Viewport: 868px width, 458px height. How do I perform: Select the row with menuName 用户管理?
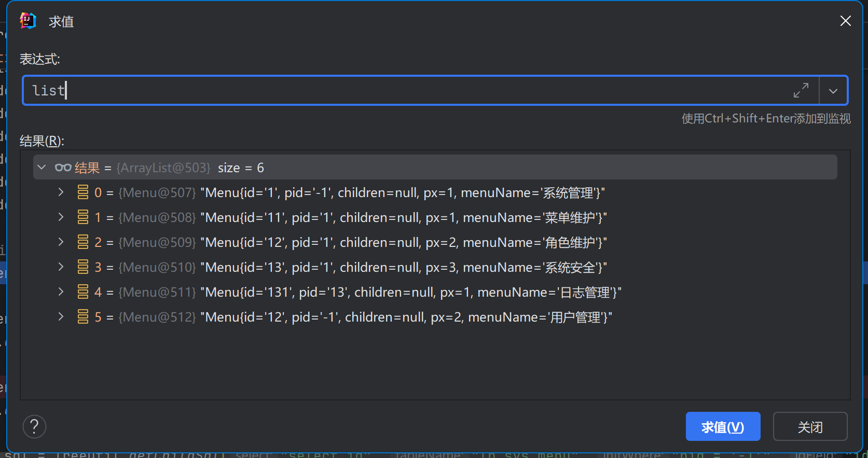405,317
